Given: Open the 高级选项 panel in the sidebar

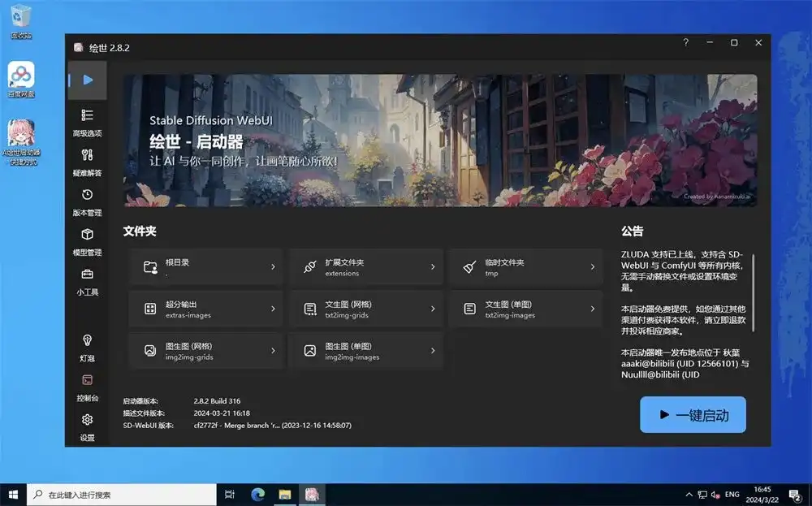Looking at the screenshot, I should click(x=87, y=122).
